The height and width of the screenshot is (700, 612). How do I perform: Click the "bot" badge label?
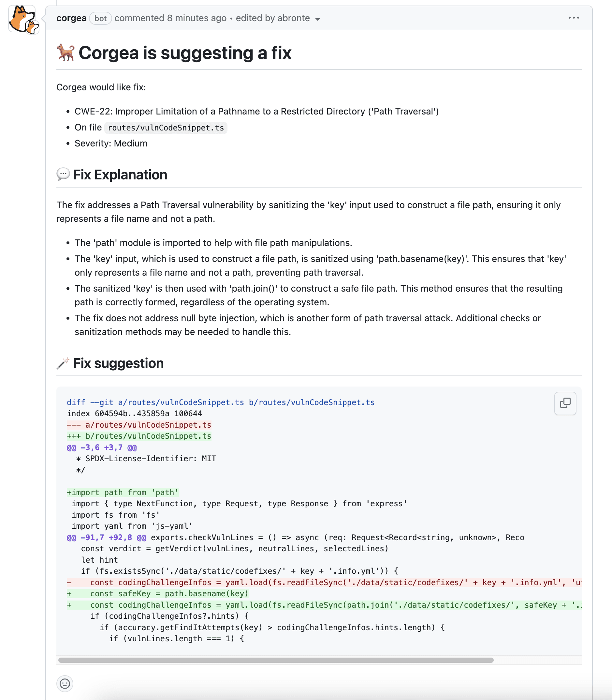[100, 19]
